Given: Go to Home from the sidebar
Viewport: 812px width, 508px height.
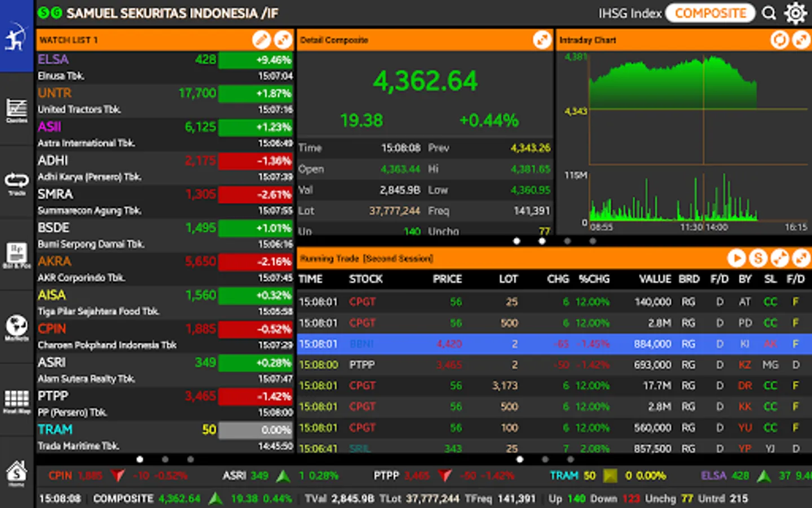Looking at the screenshot, I should [16, 473].
